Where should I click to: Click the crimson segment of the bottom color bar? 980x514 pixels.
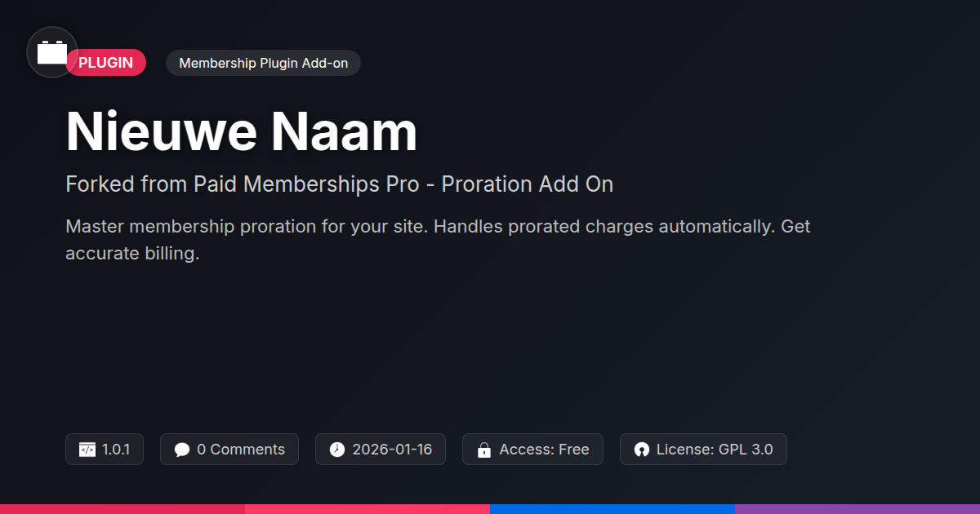(122, 508)
